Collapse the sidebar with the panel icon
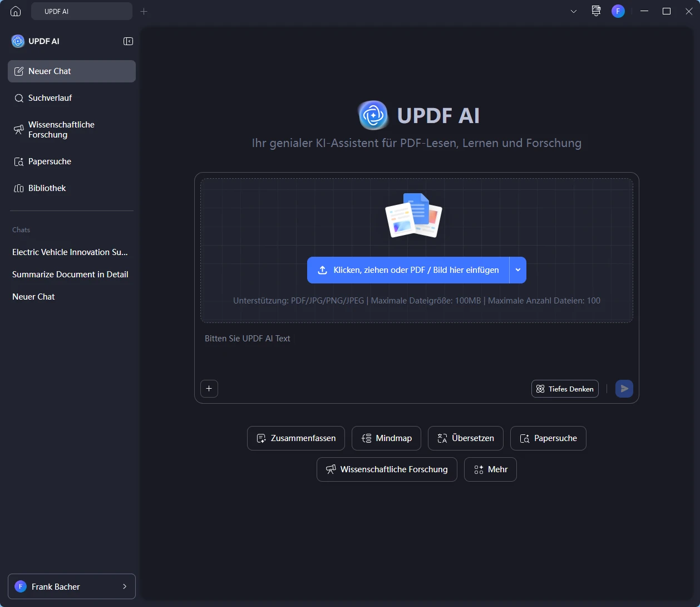 point(128,41)
